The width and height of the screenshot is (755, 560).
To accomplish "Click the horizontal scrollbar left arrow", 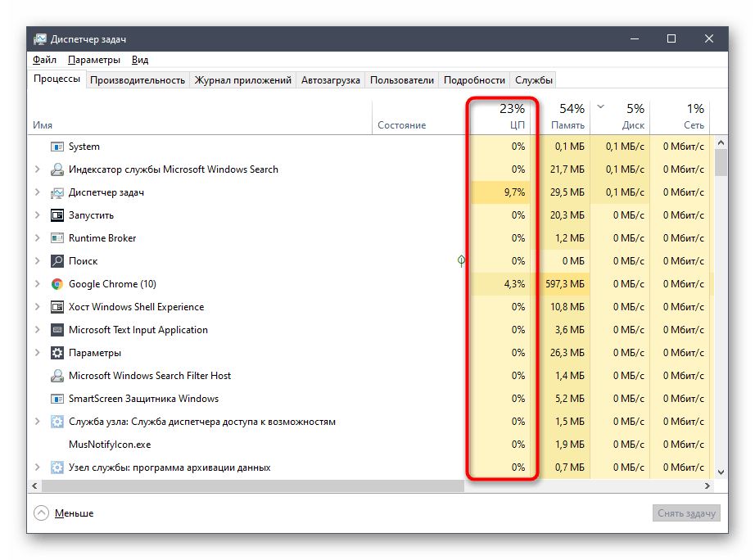I will click(x=34, y=486).
